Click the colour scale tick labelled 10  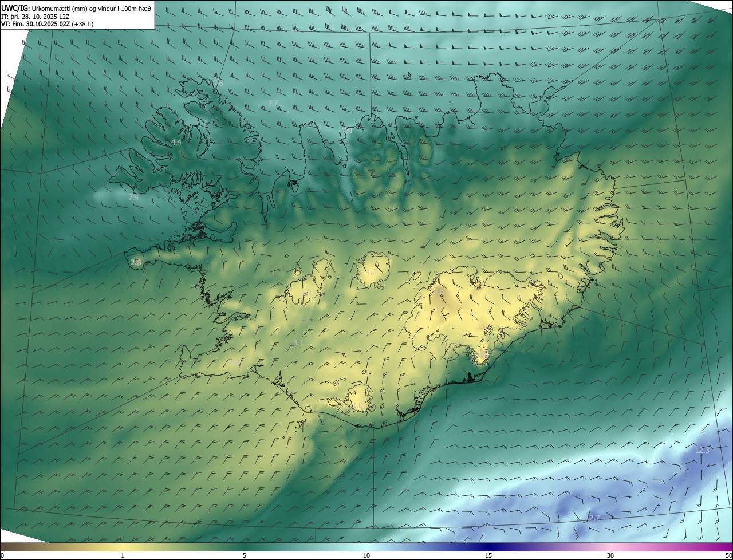(366, 556)
